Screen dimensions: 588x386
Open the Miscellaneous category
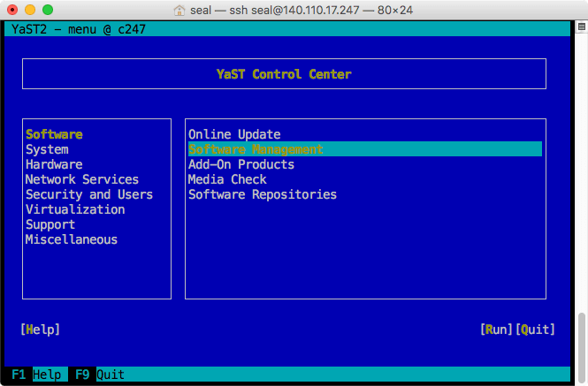(x=71, y=239)
